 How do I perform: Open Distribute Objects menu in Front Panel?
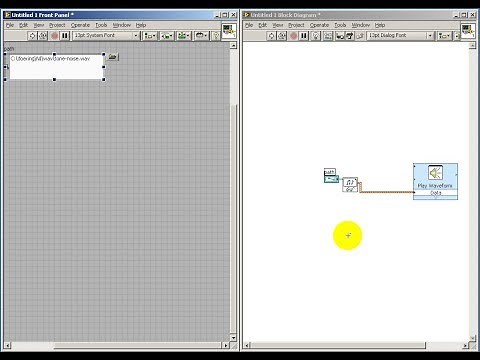pyautogui.click(x=167, y=36)
